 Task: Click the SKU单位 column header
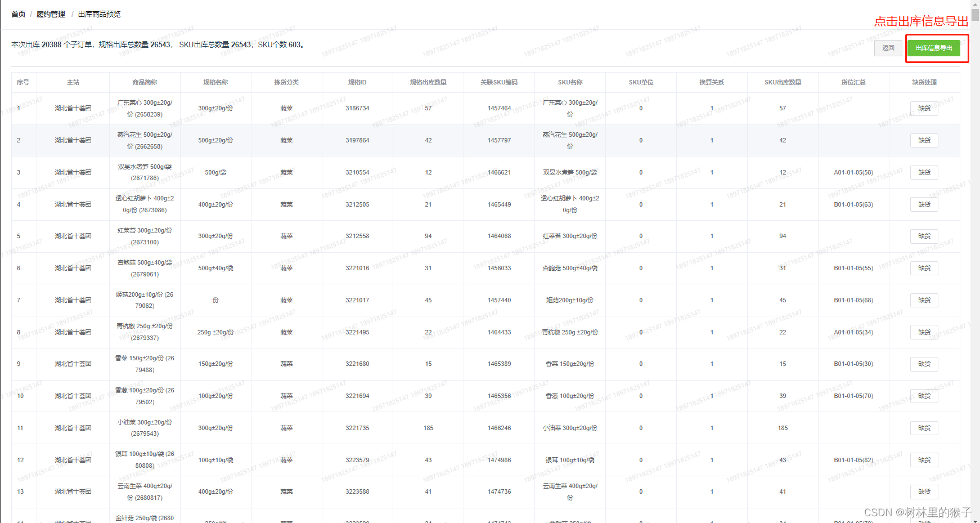pyautogui.click(x=641, y=82)
